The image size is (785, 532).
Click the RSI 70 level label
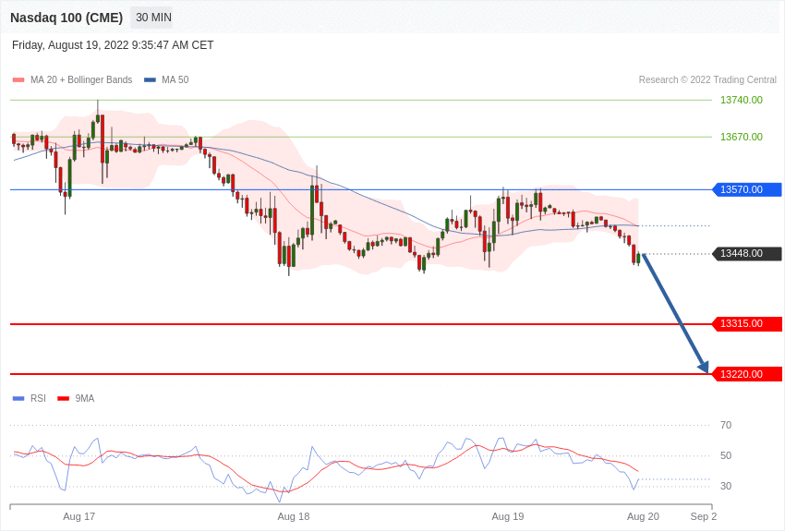pos(726,426)
